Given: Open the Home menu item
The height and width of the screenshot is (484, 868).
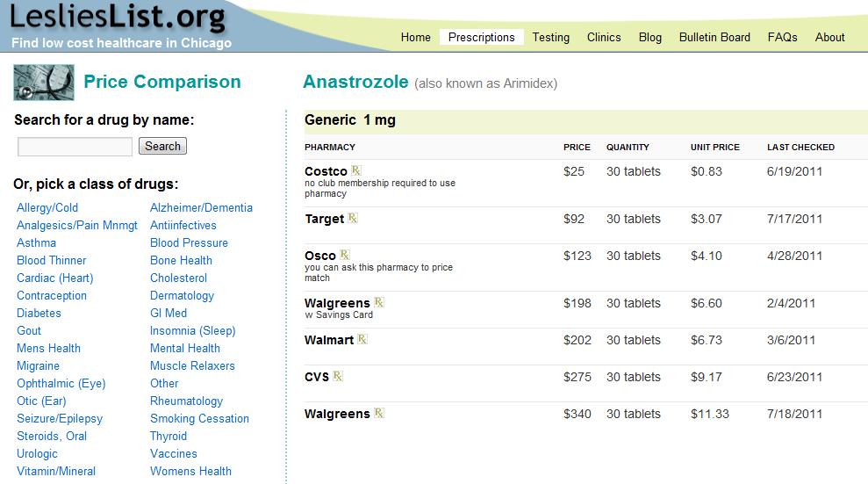Looking at the screenshot, I should point(416,37).
